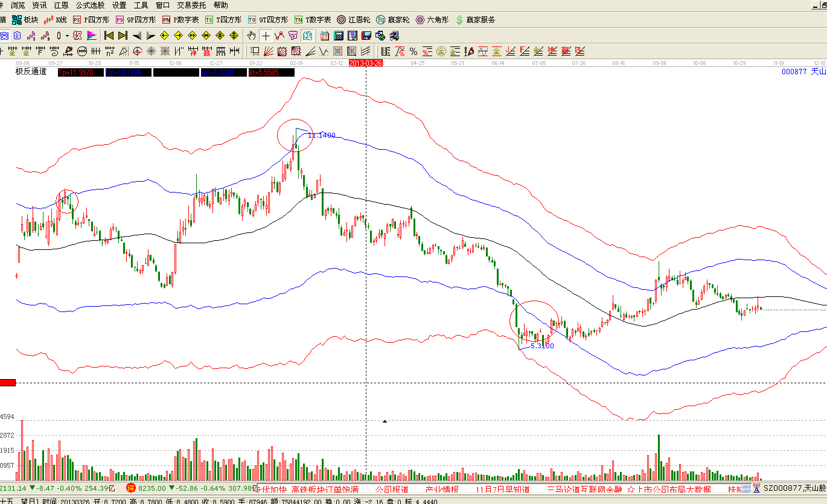Open the calculator icon in toolbar
The height and width of the screenshot is (504, 827).
pos(339,36)
